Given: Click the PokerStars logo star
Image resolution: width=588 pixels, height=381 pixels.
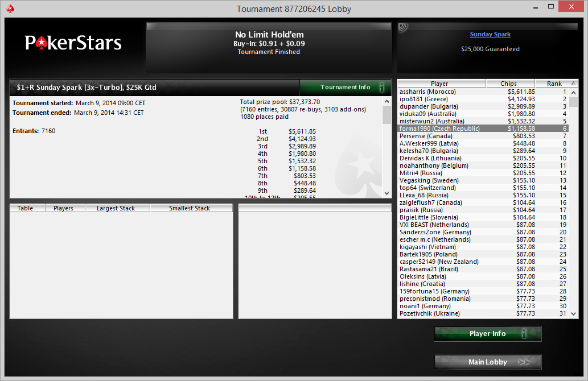Looking at the screenshot, I should point(42,43).
